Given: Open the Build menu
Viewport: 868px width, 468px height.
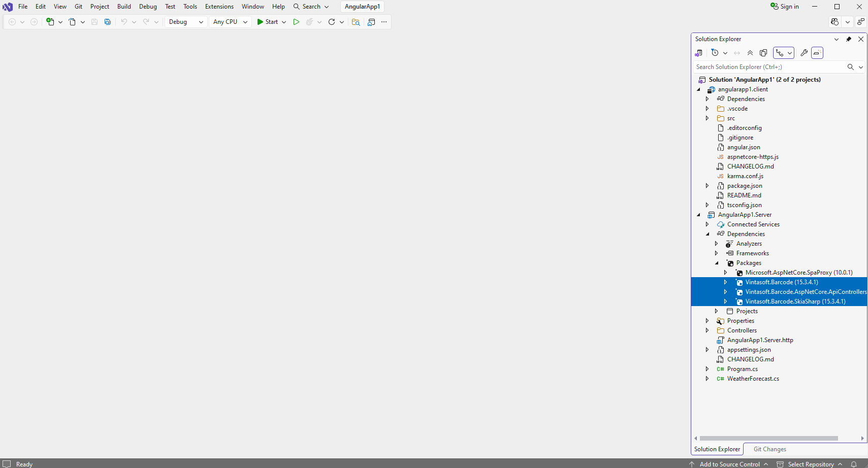Looking at the screenshot, I should tap(124, 7).
